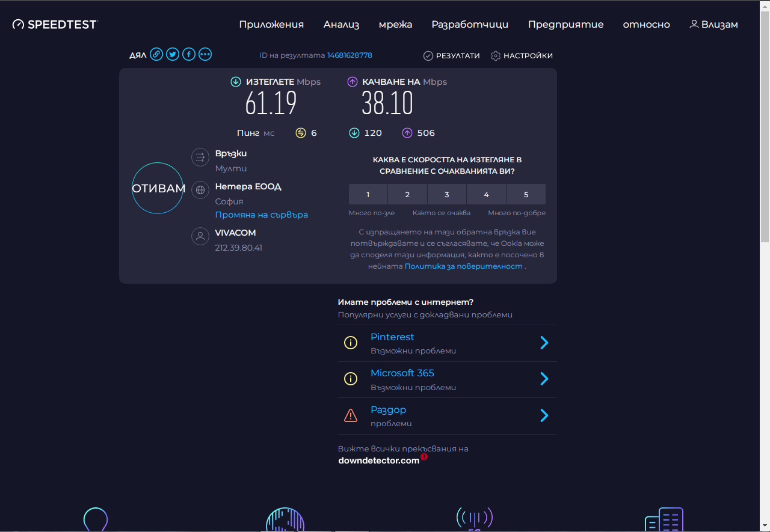Open the Приложения menu
This screenshot has height=532, width=770.
271,25
